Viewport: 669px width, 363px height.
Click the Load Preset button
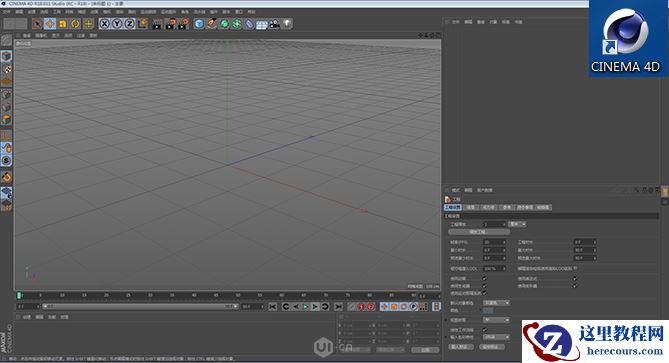(x=461, y=347)
